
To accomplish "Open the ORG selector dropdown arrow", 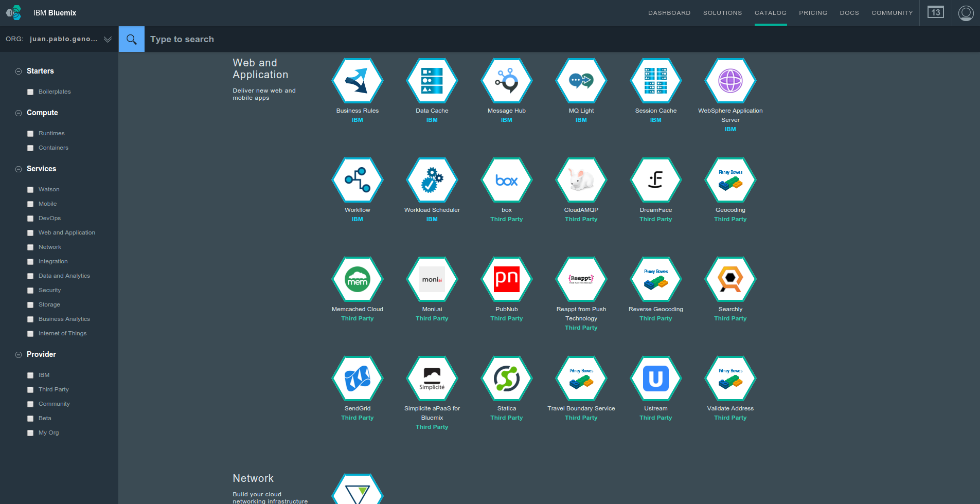I will 108,40.
